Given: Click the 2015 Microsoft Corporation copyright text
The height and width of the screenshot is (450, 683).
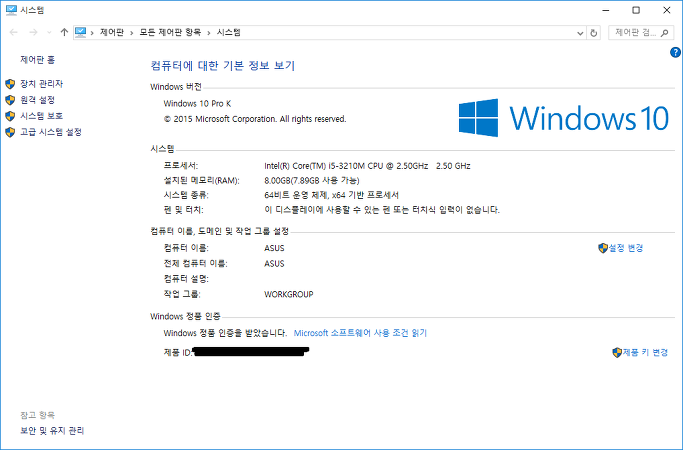Looking at the screenshot, I should tap(255, 119).
